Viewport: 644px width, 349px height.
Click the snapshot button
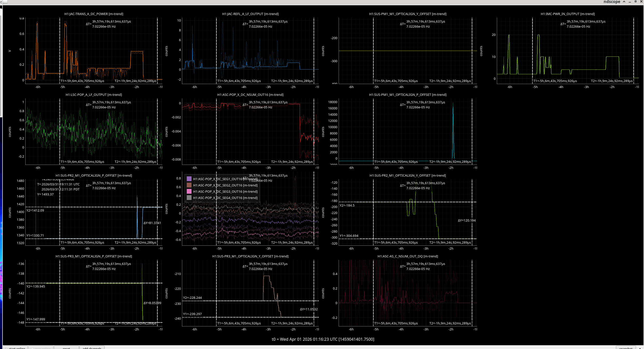[x=626, y=348]
